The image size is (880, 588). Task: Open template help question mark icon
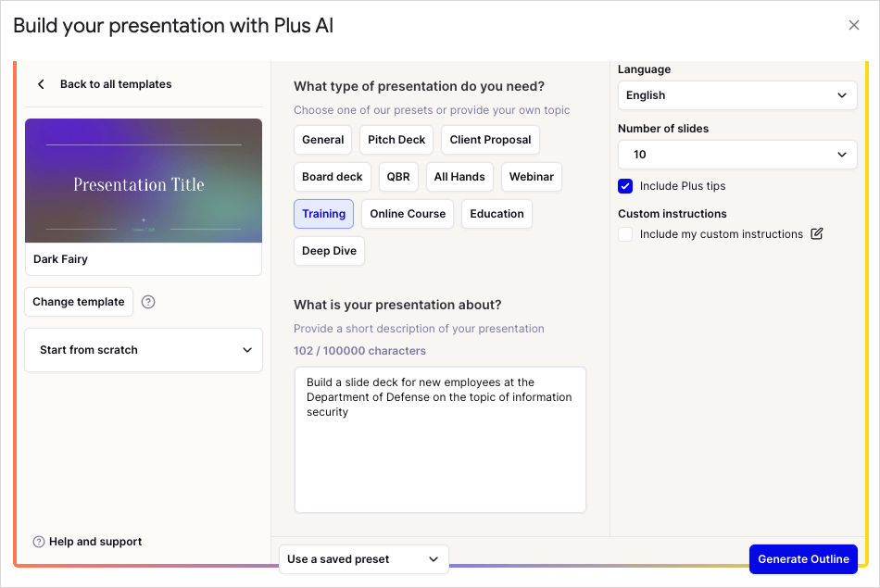(x=148, y=302)
